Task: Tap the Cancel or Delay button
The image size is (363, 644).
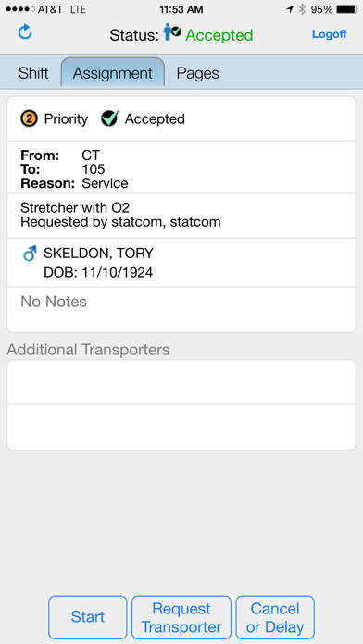Action: click(x=275, y=617)
